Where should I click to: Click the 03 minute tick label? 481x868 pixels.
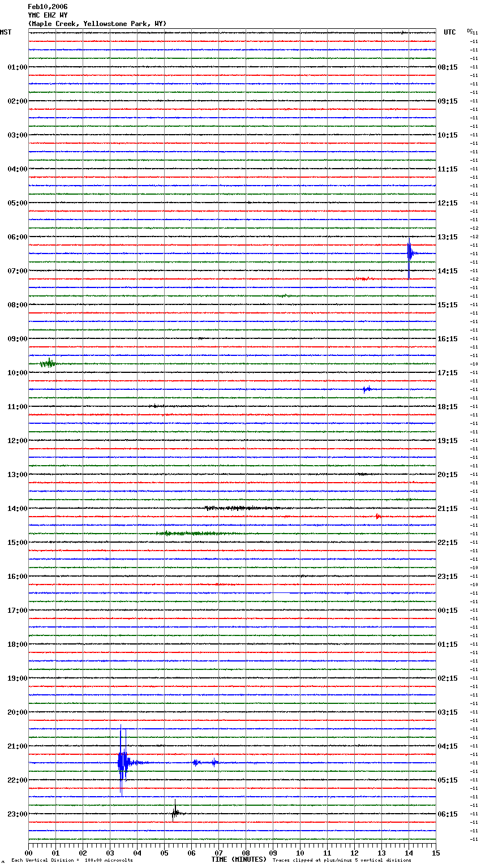(110, 853)
